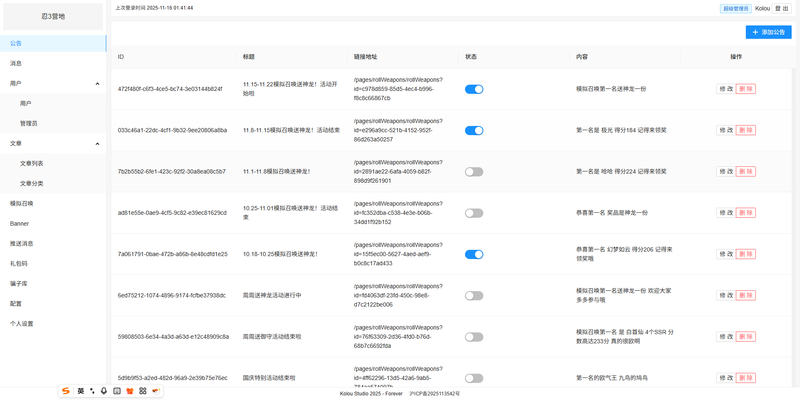Open 配置 in the sidebar
Screen dimensions: 800x400
[53, 304]
